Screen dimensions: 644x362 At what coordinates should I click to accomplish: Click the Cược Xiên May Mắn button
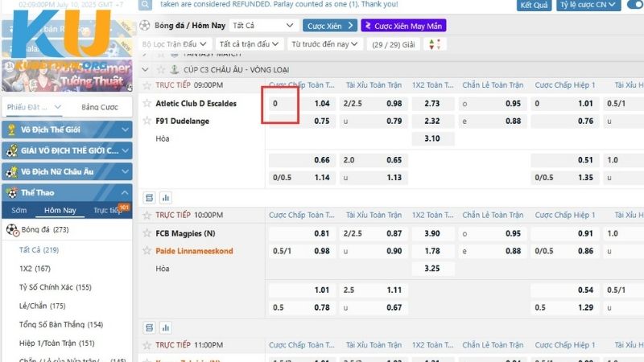pos(403,26)
